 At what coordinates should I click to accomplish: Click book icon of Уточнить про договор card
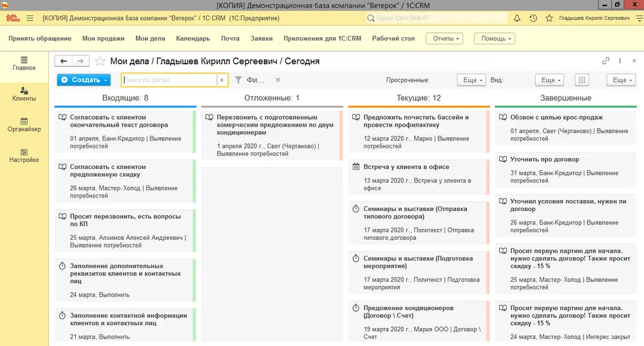[503, 159]
